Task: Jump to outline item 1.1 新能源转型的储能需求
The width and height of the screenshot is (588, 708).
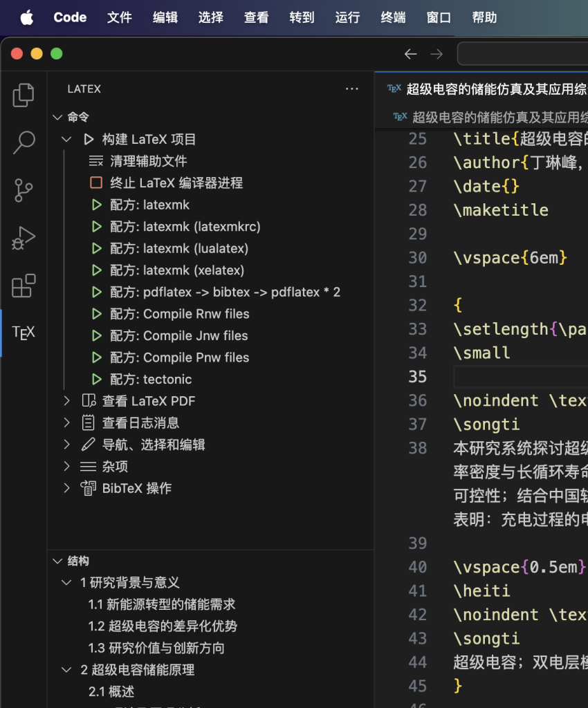Action: tap(162, 604)
